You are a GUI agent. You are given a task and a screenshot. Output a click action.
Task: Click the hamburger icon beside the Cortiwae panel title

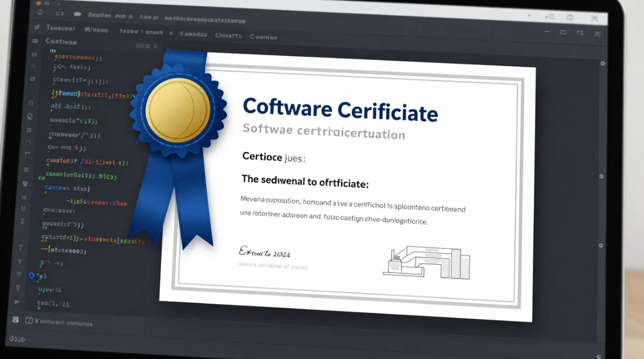[35, 41]
